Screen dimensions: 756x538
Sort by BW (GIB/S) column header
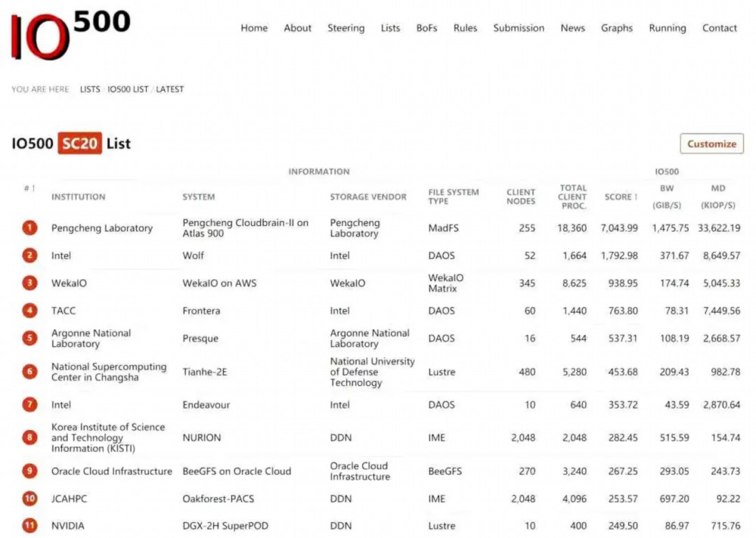[666, 196]
